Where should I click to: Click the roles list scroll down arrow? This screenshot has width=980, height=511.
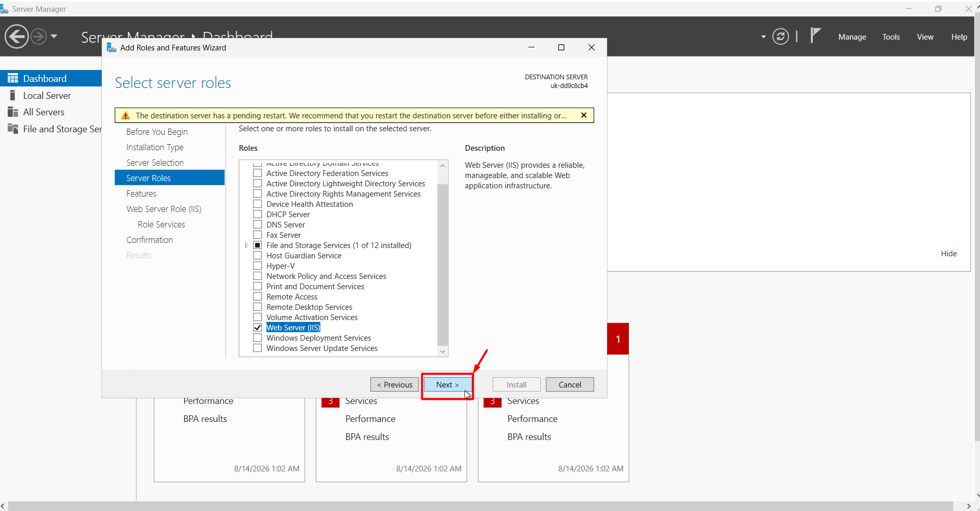[x=442, y=351]
